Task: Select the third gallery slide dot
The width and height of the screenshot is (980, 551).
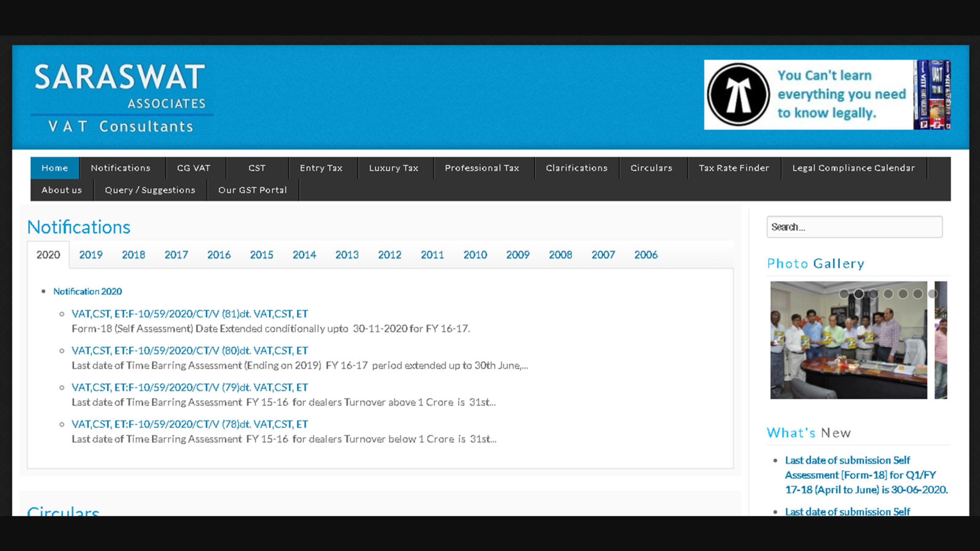Action: pos(874,294)
